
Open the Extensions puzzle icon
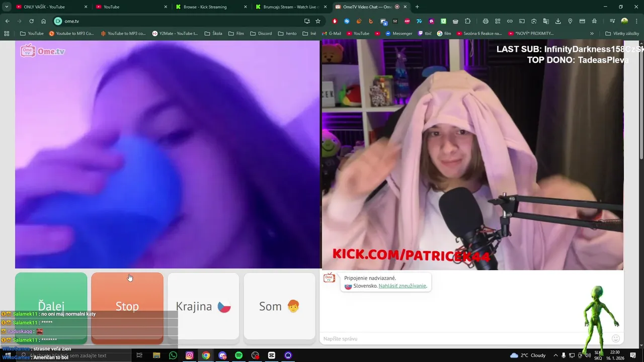[x=467, y=21]
